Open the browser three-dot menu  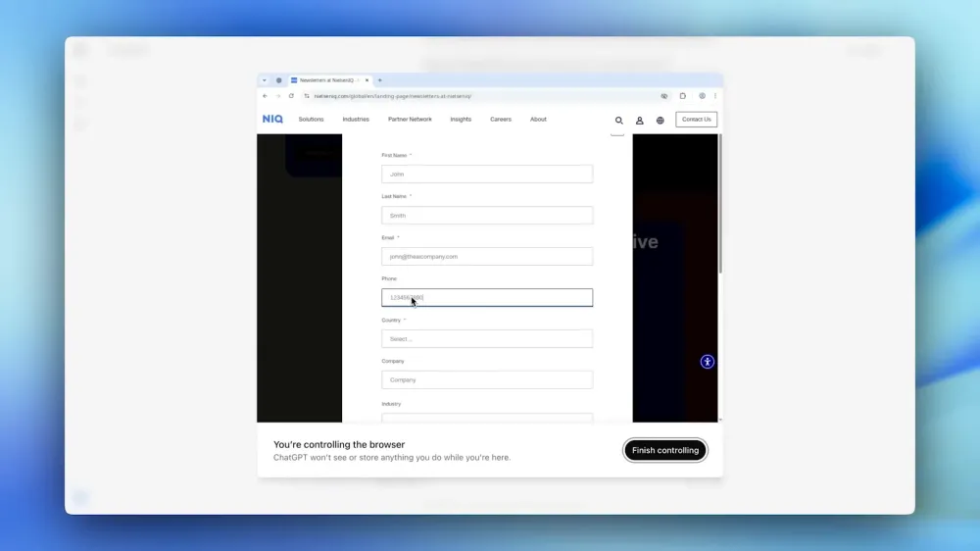click(715, 96)
